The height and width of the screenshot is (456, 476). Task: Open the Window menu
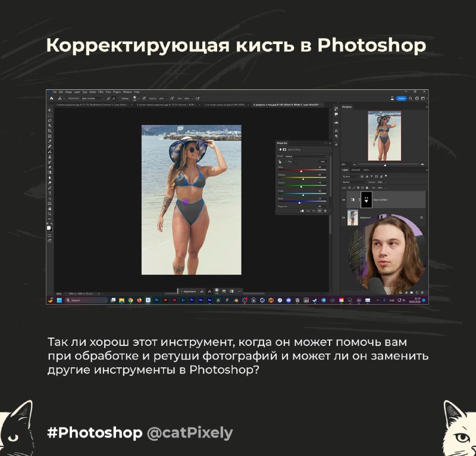pyautogui.click(x=127, y=92)
